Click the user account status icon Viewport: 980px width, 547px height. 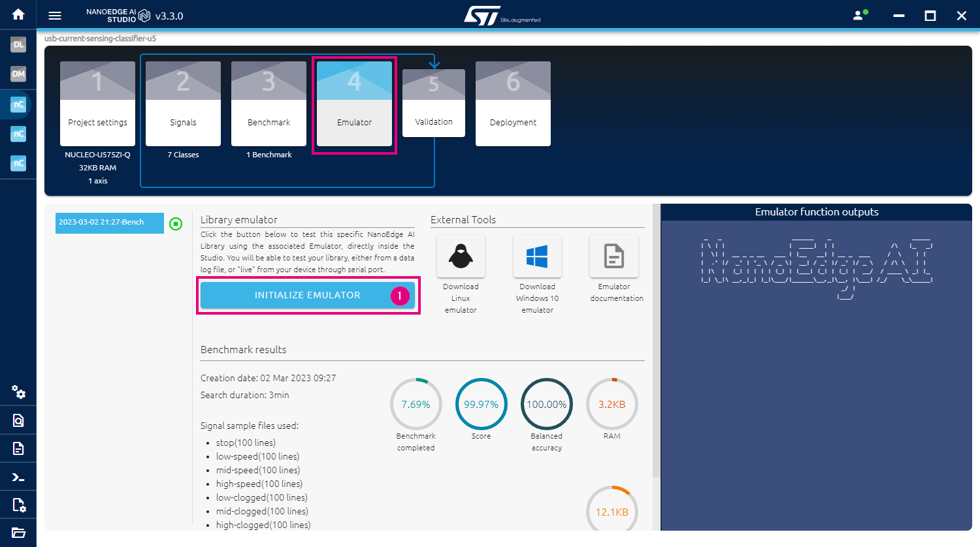click(x=860, y=14)
